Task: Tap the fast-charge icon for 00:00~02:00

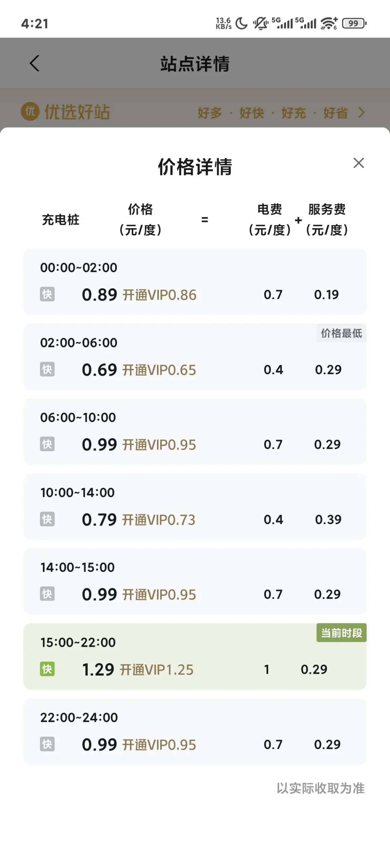Action: [x=47, y=294]
